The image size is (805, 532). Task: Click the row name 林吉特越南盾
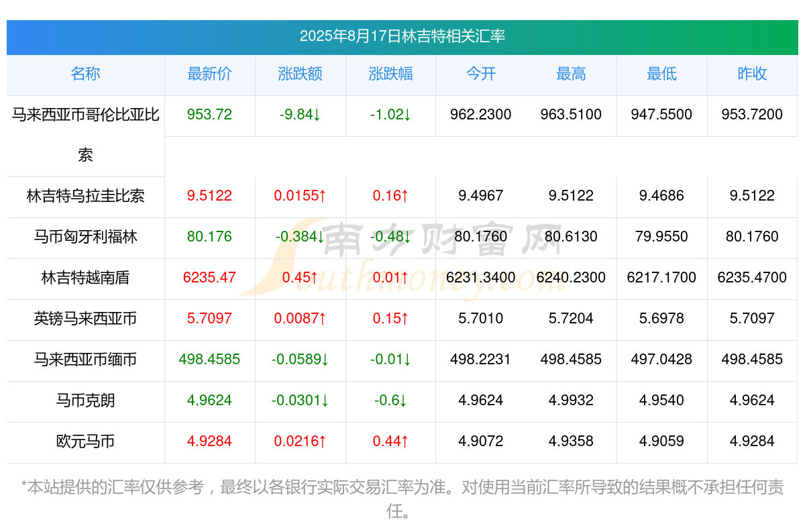pos(85,278)
